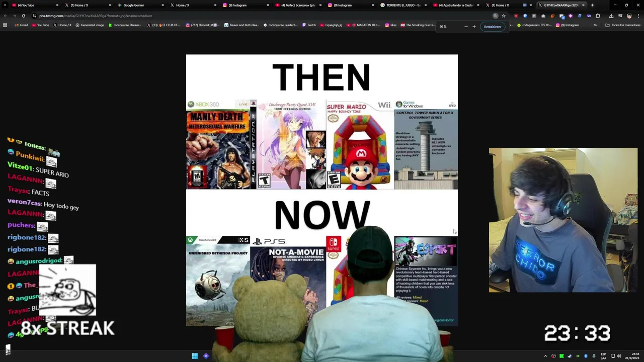Open the Beavis and Butt-Head bookmark

tap(242, 25)
